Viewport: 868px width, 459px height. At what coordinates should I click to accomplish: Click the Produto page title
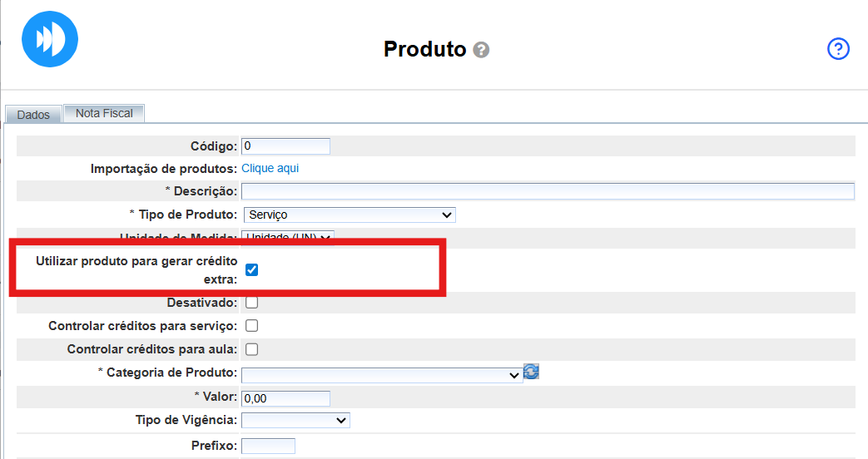coord(424,49)
